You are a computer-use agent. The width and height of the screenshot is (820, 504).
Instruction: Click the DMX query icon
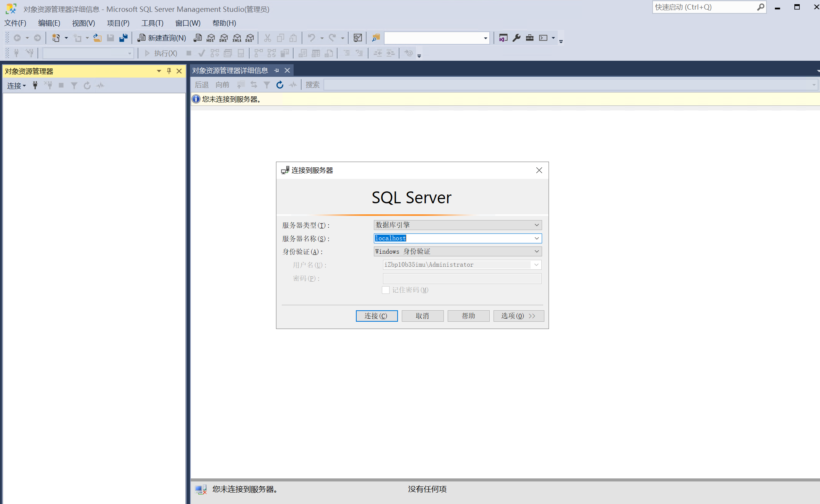click(224, 38)
